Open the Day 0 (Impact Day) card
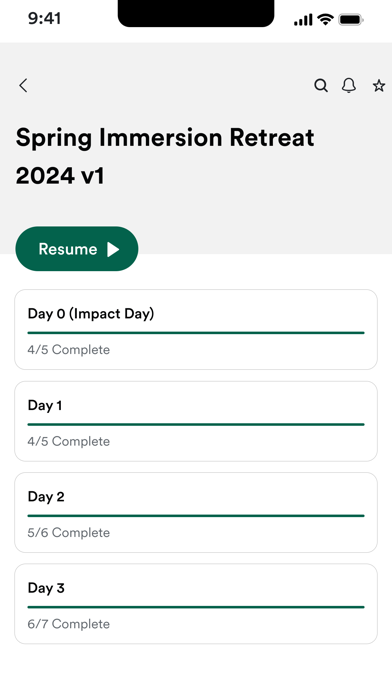392x696 pixels. pyautogui.click(x=196, y=329)
